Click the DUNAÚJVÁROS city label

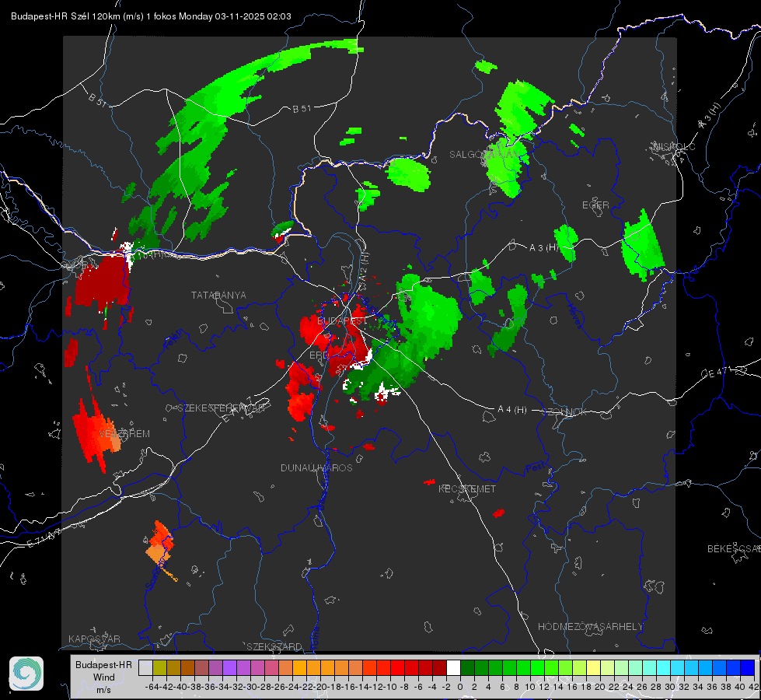[x=316, y=467]
